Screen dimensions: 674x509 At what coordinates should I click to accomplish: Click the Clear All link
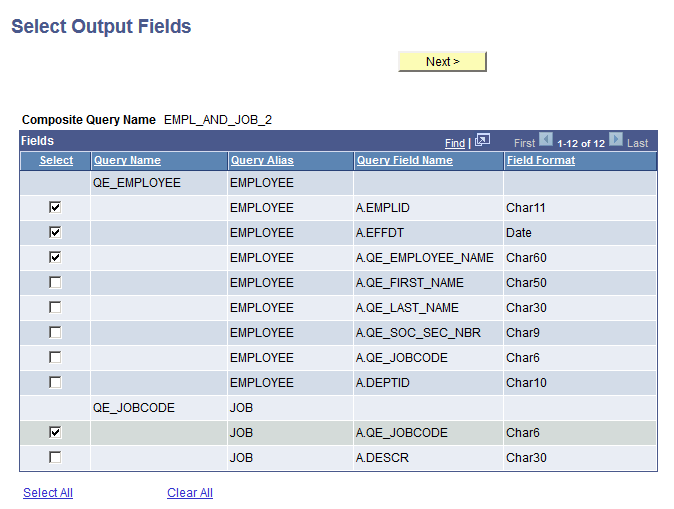(190, 493)
